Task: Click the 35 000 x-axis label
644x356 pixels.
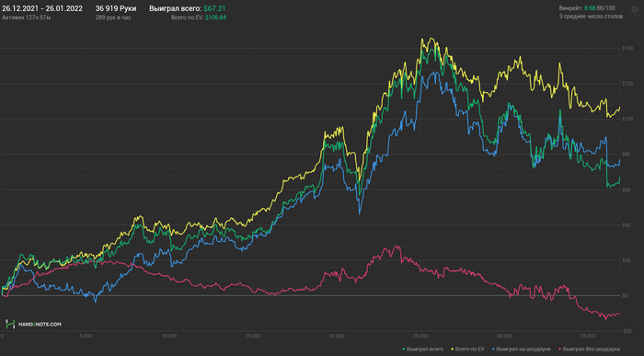Action: tap(587, 336)
